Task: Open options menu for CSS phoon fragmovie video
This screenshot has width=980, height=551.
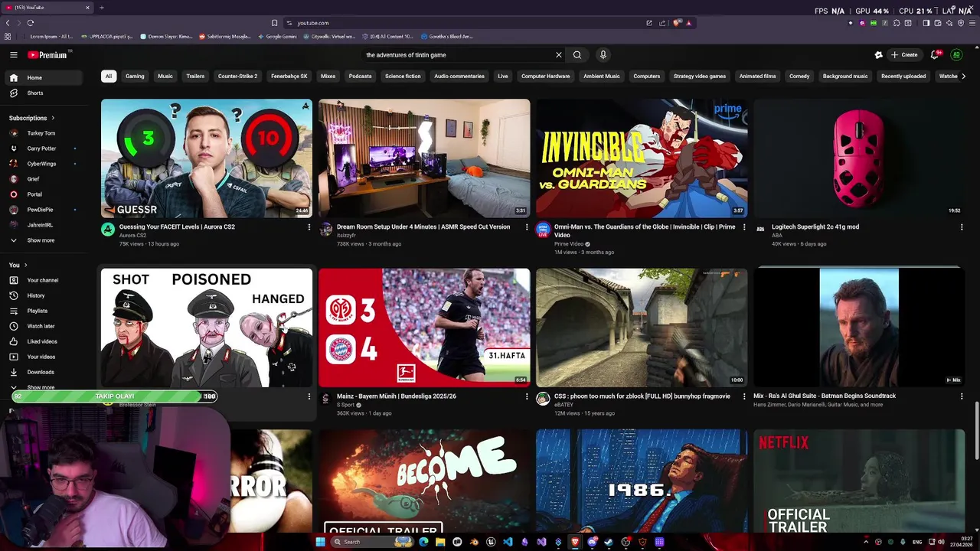Action: [x=744, y=396]
